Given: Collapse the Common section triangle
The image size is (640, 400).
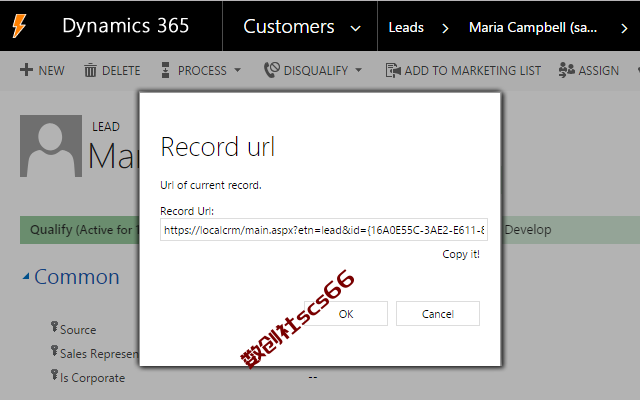Looking at the screenshot, I should tap(26, 277).
